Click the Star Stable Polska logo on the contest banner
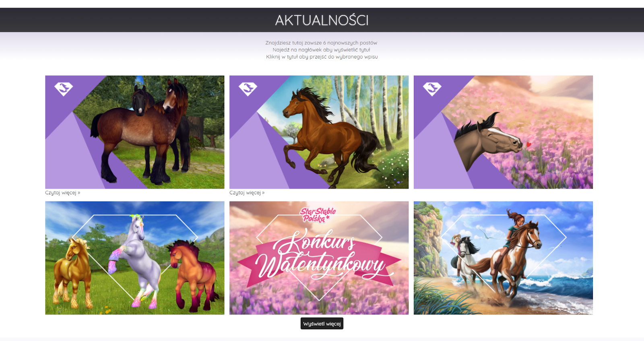This screenshot has width=644, height=341. point(318,215)
